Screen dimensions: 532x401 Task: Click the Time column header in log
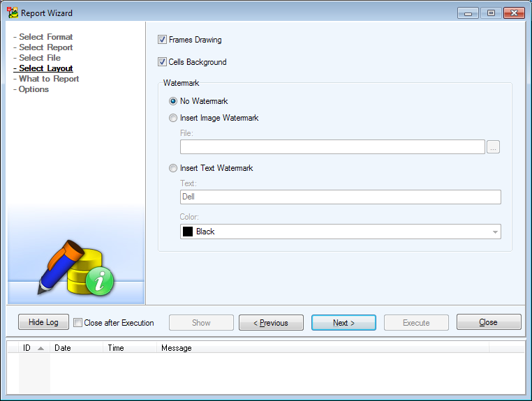point(130,348)
